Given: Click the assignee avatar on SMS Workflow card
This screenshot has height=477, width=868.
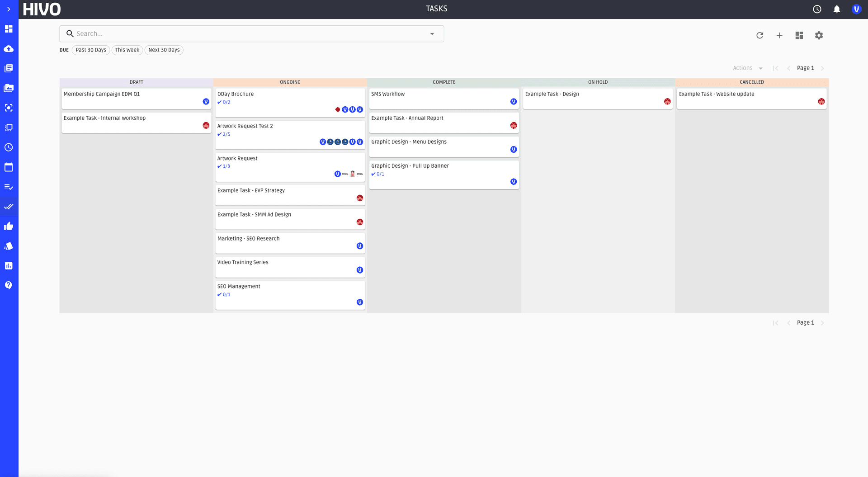Looking at the screenshot, I should pyautogui.click(x=514, y=102).
